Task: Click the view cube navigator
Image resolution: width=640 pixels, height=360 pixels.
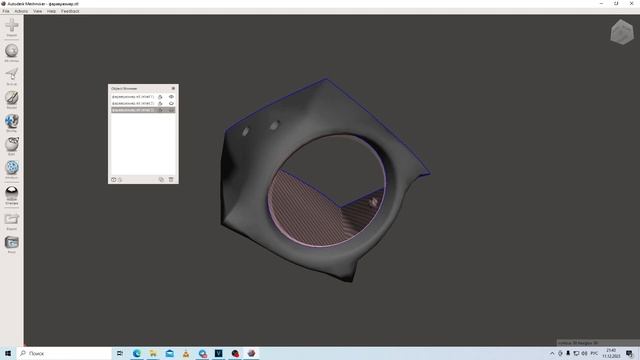Action: click(x=622, y=31)
